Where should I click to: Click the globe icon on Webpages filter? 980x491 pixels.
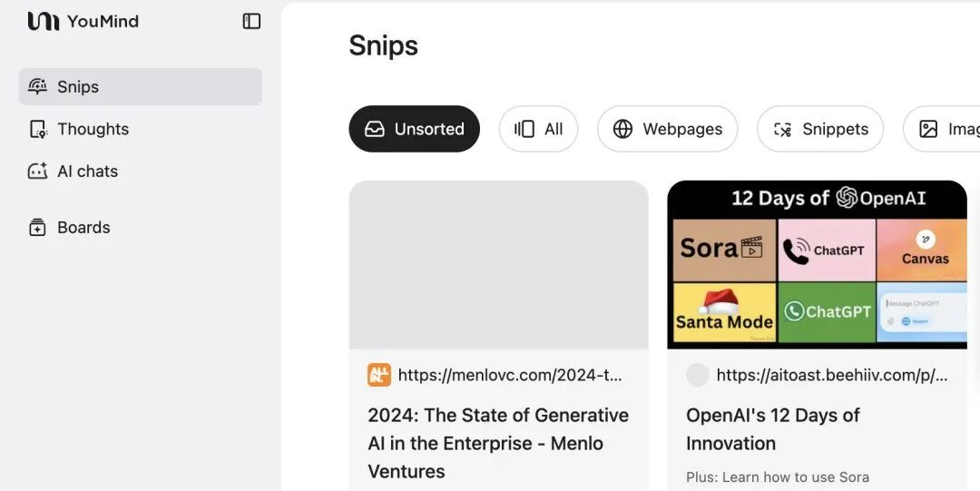click(622, 129)
